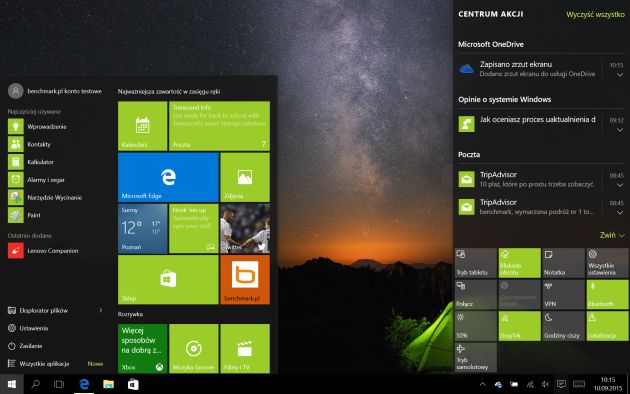Open File Explorer taskbar icon
630x394 pixels.
tap(108, 384)
